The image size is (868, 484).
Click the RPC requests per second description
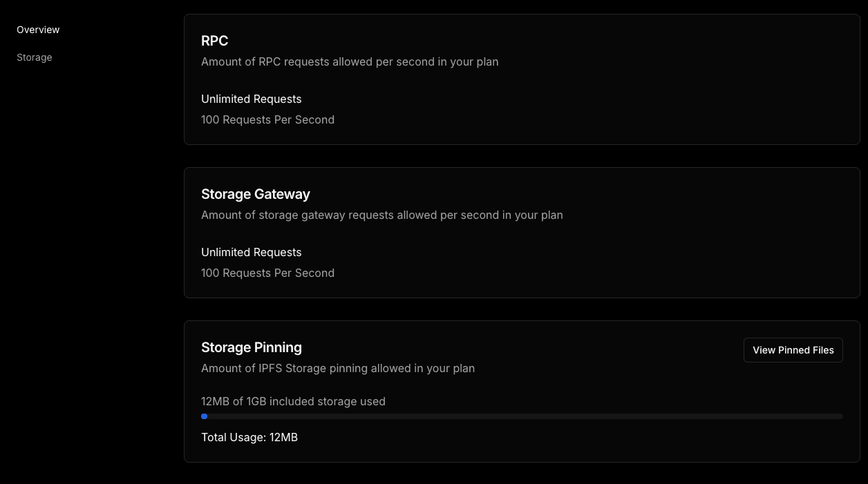(x=349, y=61)
